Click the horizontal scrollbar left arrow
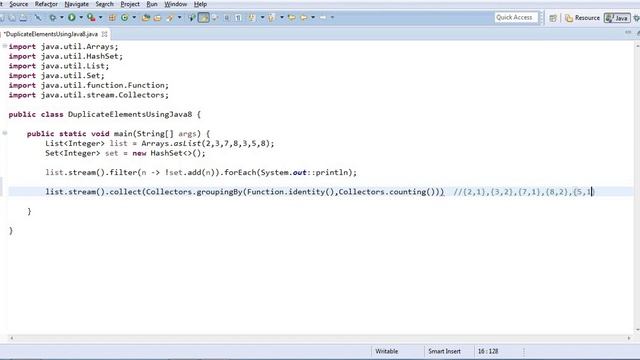Screen dimensions: 640x360 pos(11,338)
